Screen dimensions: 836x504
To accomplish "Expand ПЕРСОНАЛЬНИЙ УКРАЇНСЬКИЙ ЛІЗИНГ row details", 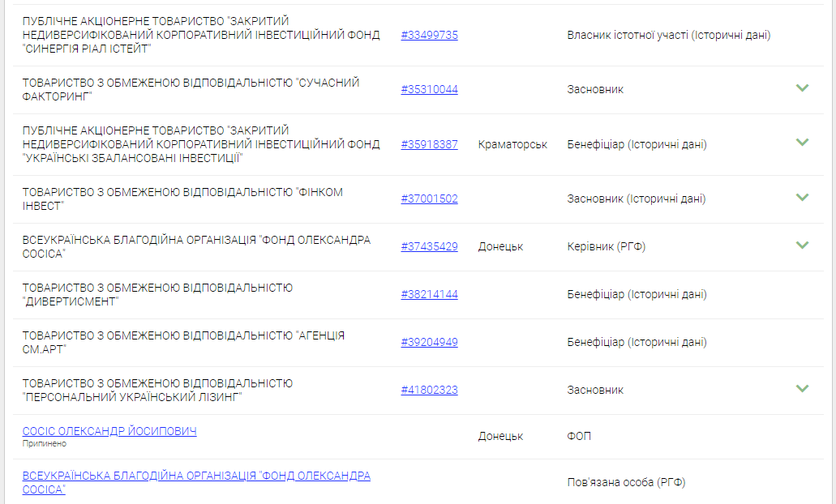I will tap(802, 388).
